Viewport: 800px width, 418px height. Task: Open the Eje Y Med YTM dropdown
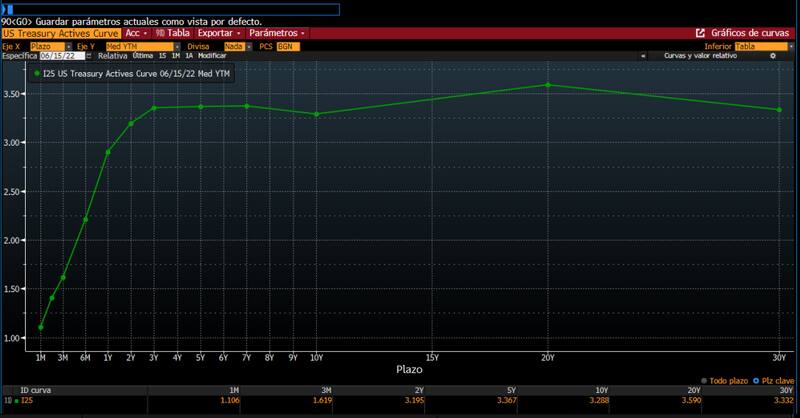(177, 46)
